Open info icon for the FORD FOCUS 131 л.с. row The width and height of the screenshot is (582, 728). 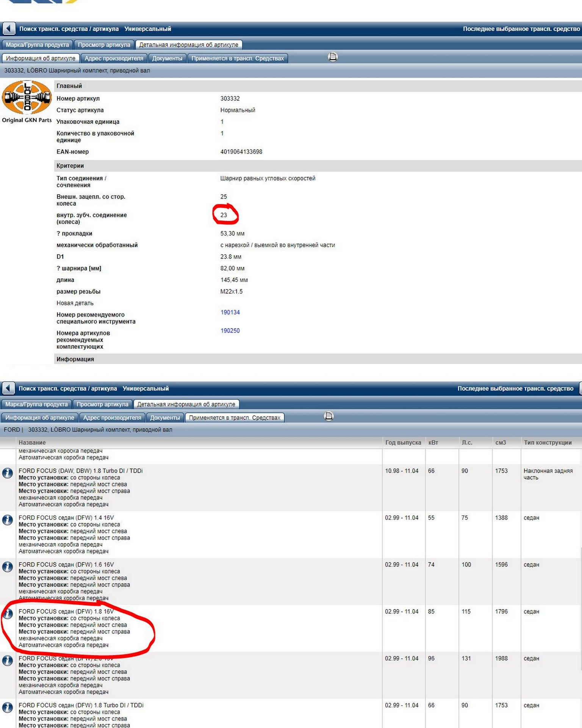pos(7,661)
